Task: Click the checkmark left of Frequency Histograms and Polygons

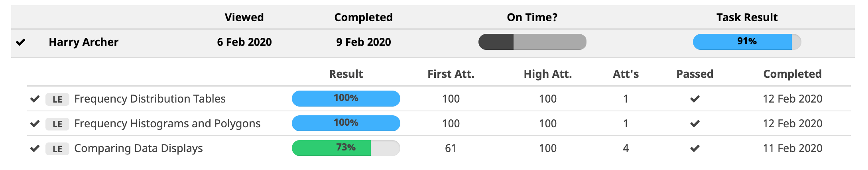Action: 35,124
